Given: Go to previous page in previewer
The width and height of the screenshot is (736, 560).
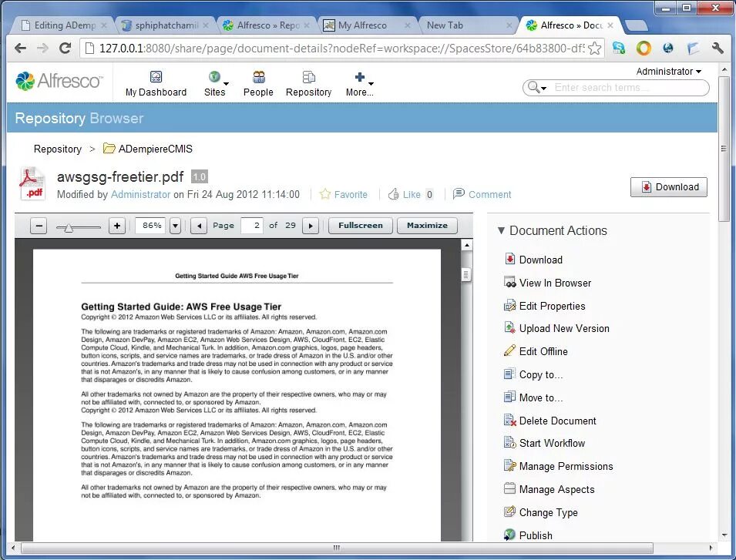Looking at the screenshot, I should point(199,226).
